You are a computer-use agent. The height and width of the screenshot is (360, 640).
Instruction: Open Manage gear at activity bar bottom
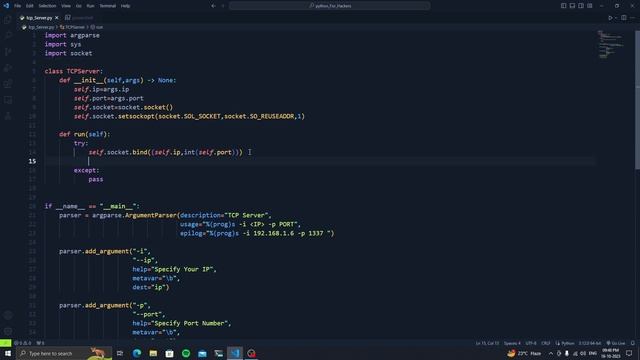8,331
